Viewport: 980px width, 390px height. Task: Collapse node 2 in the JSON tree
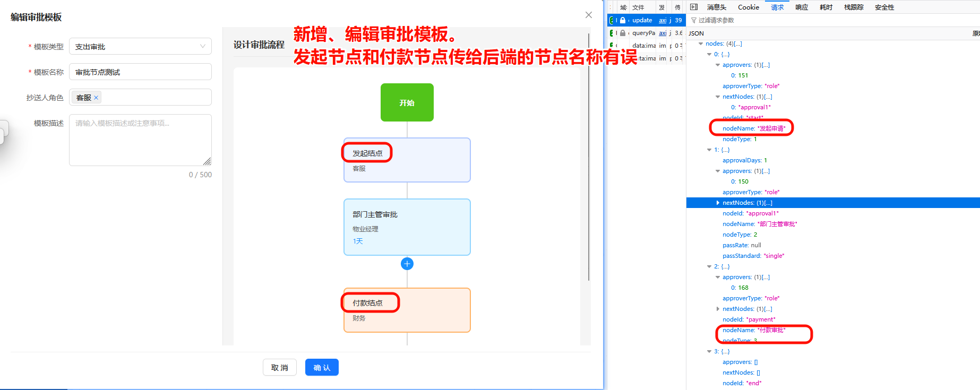coord(709,266)
